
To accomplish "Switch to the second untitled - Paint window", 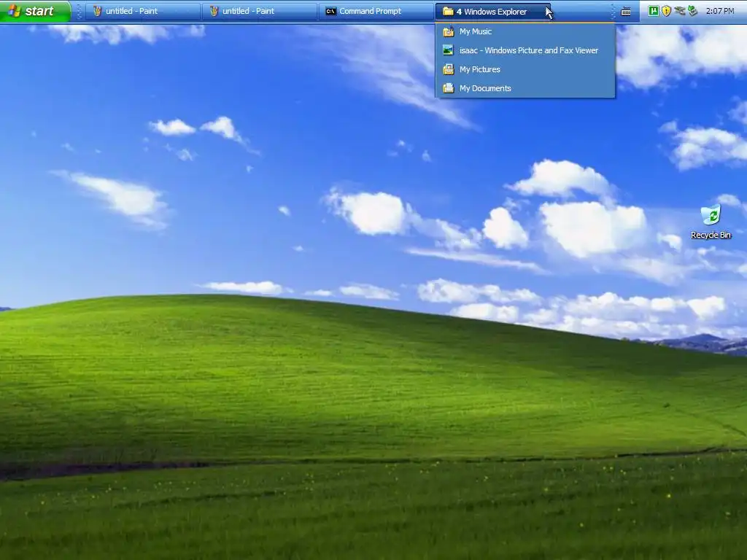I will (260, 11).
